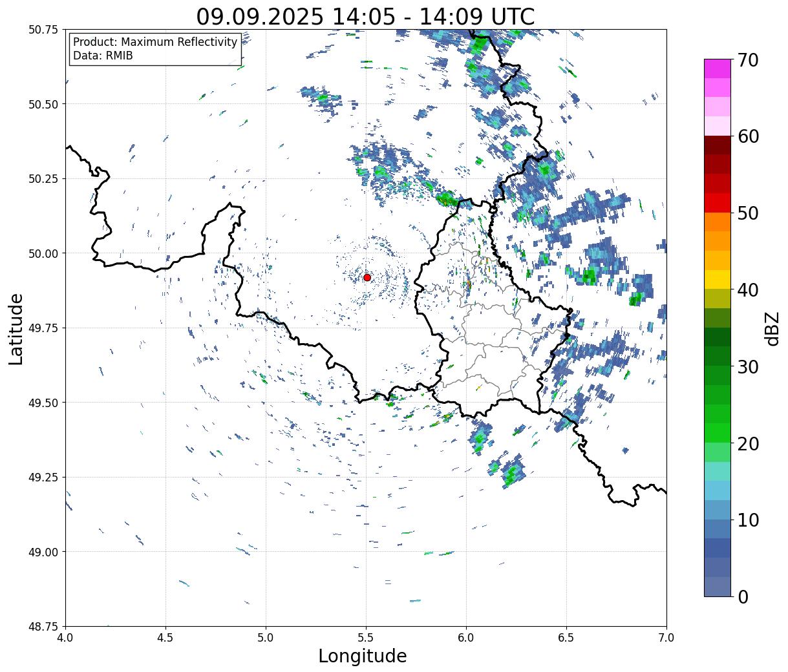
Task: Click the bright red colorbar swatch above 50
Action: point(718,202)
